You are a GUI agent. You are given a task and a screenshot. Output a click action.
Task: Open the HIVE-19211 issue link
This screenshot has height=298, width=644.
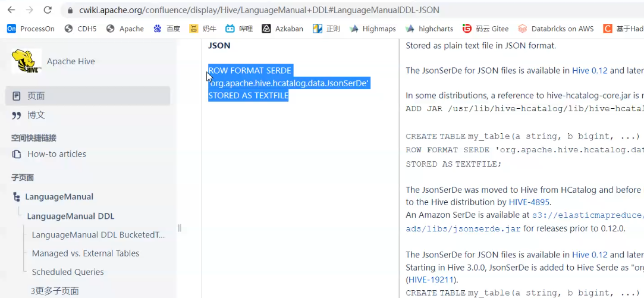[x=431, y=280]
